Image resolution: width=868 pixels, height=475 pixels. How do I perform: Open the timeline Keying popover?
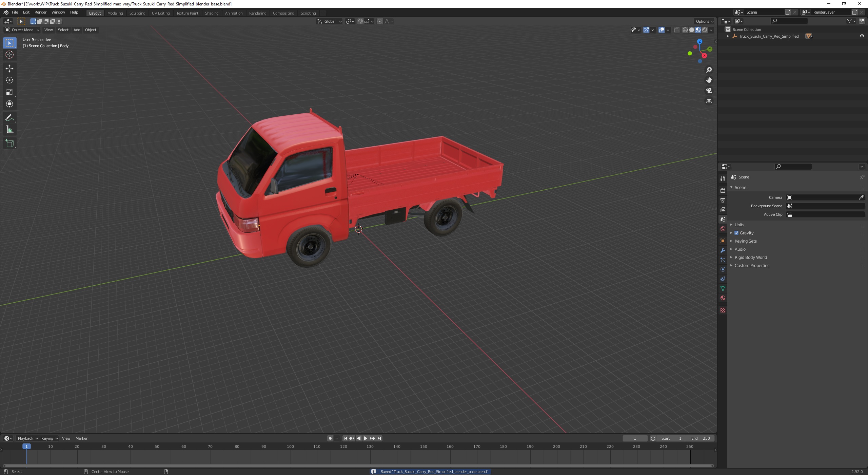49,438
